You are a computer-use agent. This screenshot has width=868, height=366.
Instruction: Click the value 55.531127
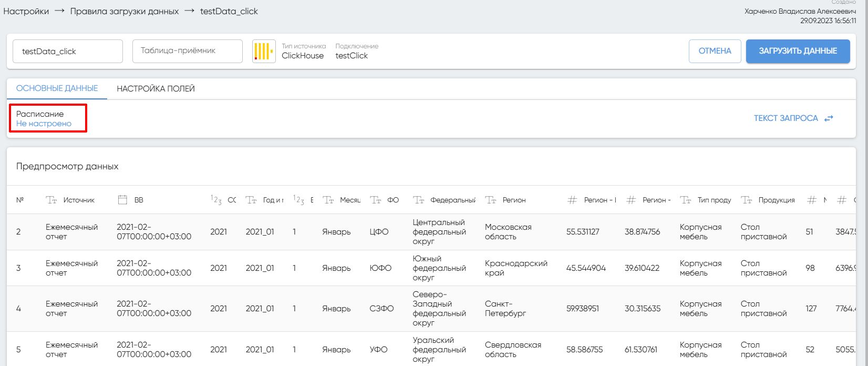tap(583, 232)
